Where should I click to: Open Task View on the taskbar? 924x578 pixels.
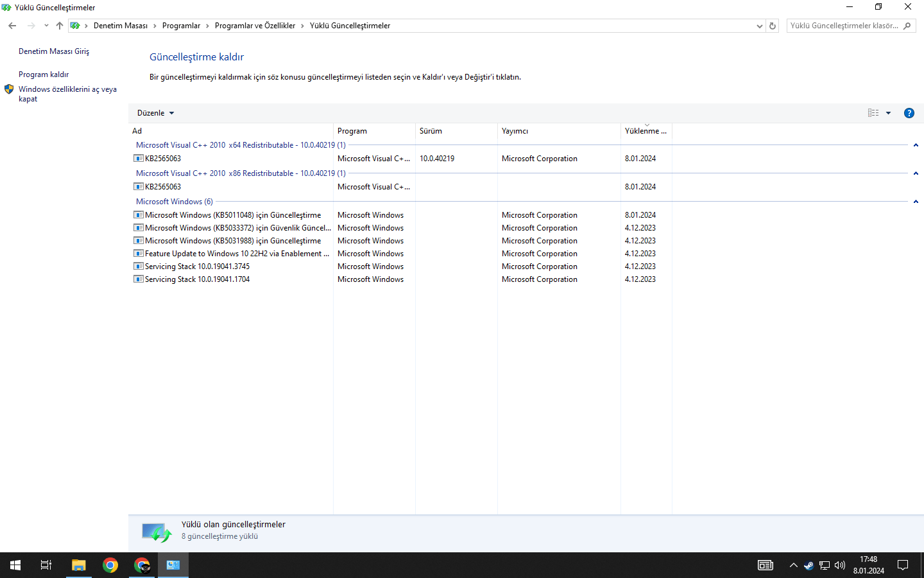tap(46, 565)
